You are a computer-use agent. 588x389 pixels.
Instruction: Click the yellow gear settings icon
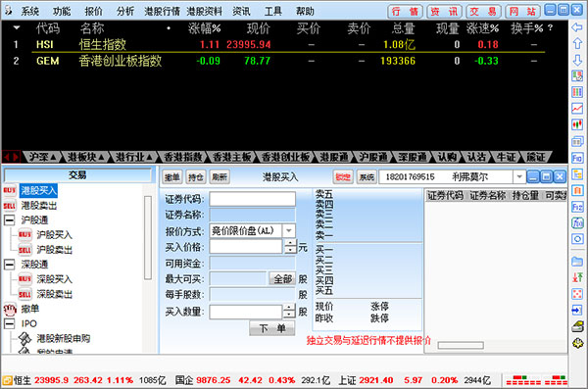coord(577,343)
